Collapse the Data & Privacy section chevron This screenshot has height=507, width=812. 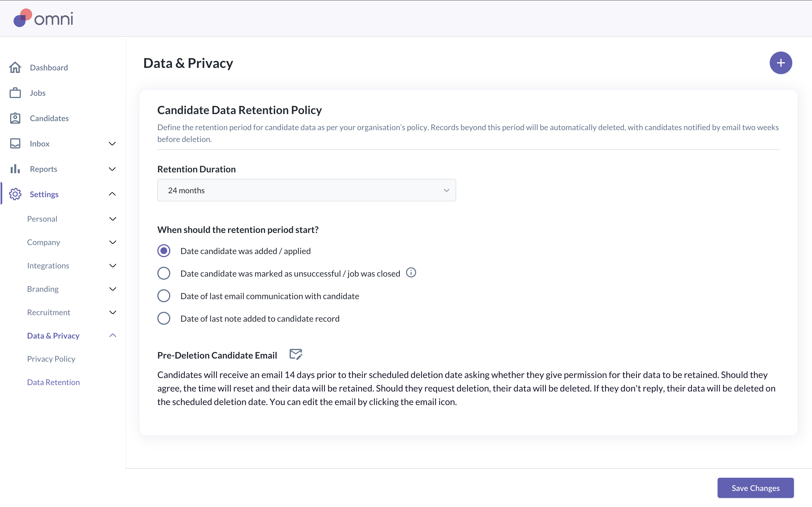pyautogui.click(x=113, y=335)
